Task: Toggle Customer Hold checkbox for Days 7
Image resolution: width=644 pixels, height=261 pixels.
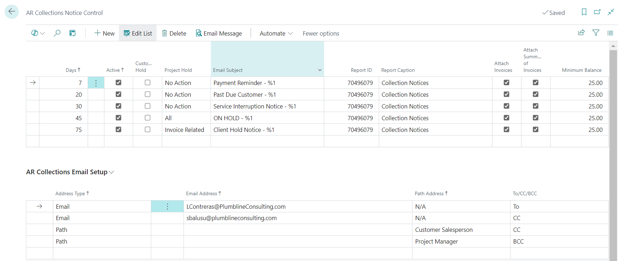Action: point(148,82)
